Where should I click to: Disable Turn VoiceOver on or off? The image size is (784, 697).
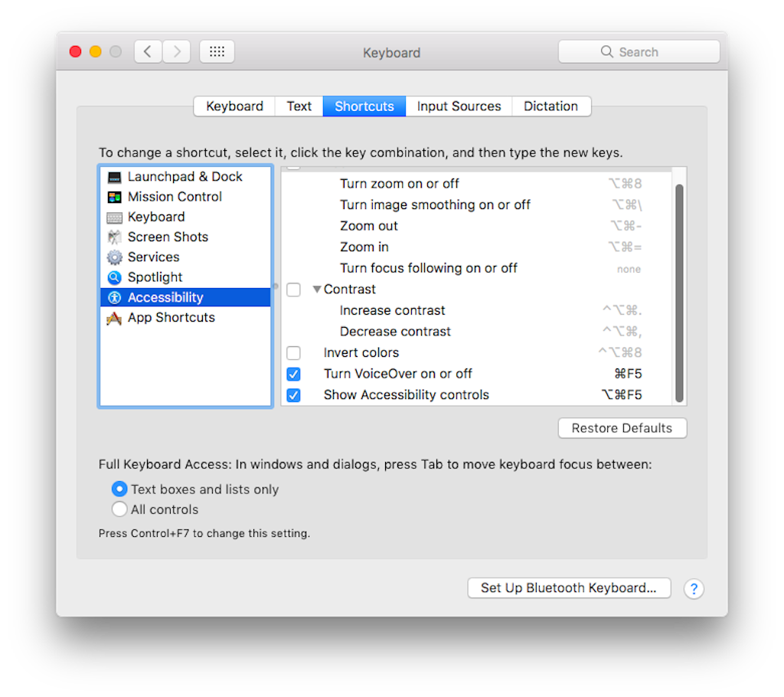pyautogui.click(x=293, y=374)
